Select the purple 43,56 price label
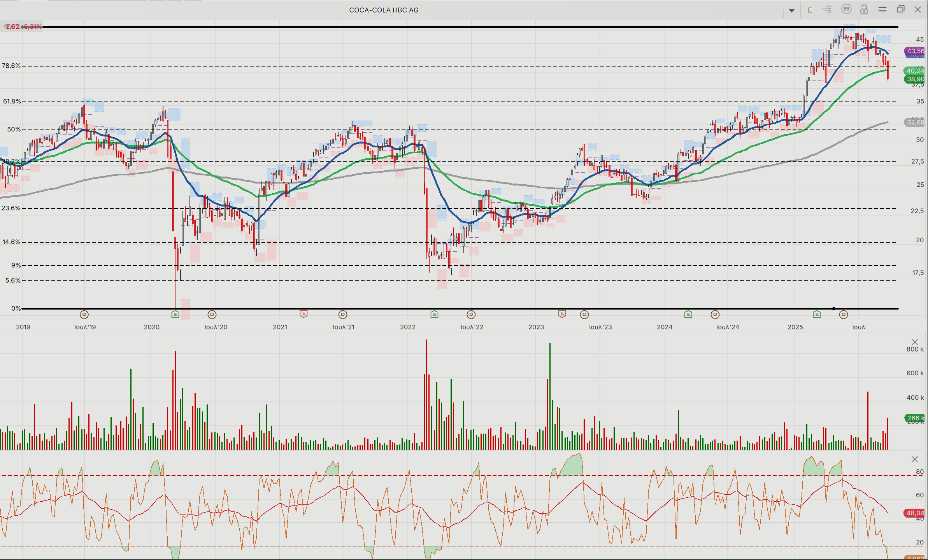This screenshot has height=560, width=928. 914,51
